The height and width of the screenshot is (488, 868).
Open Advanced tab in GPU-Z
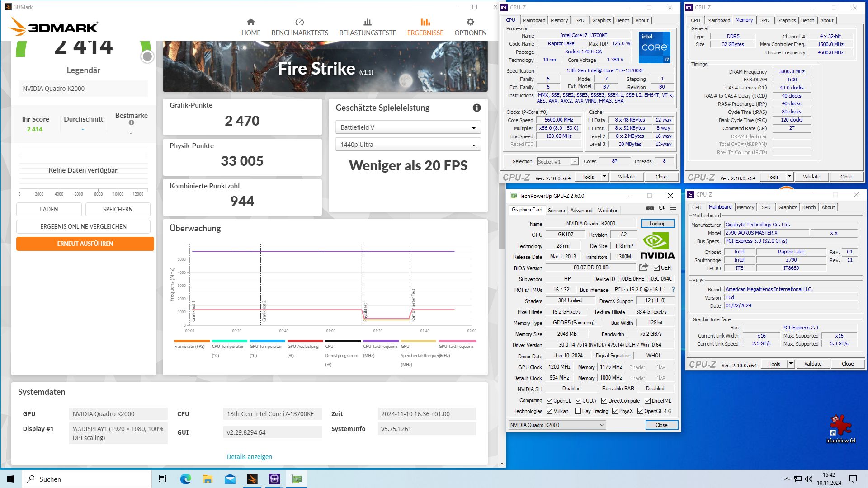(581, 211)
